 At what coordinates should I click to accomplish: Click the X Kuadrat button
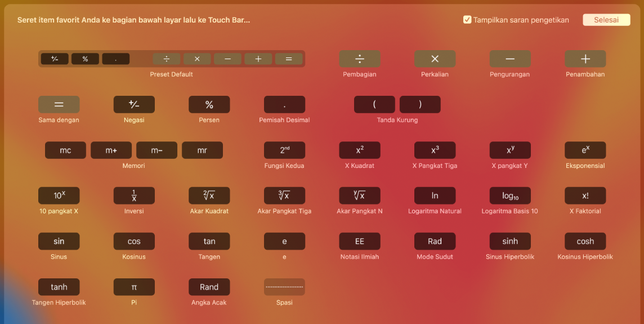pos(359,150)
